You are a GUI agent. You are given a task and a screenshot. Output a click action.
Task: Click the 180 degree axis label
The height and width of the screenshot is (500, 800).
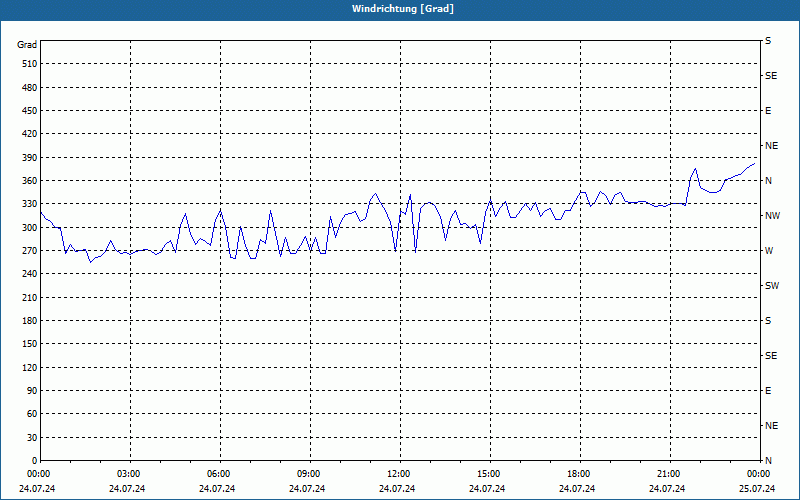pos(30,321)
